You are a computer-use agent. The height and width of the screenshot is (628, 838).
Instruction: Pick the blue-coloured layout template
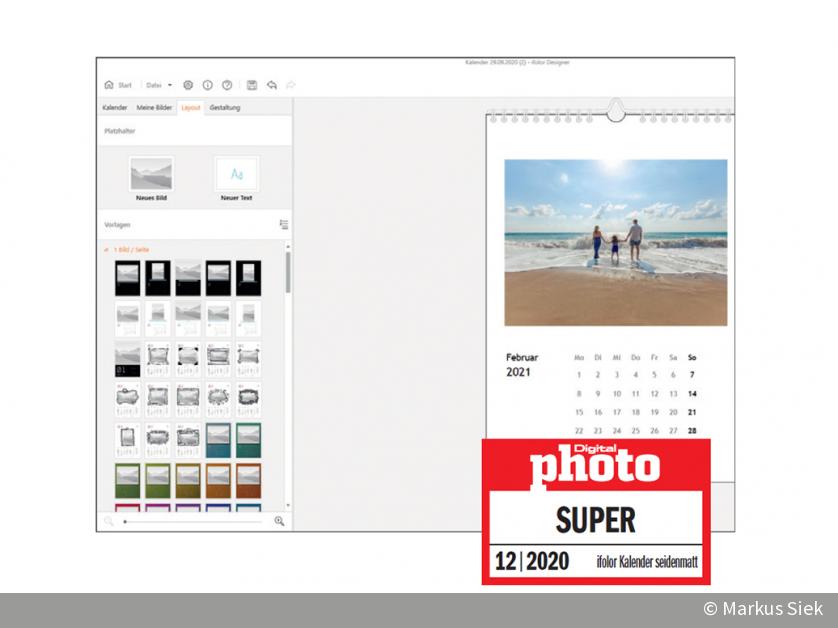pos(219,441)
